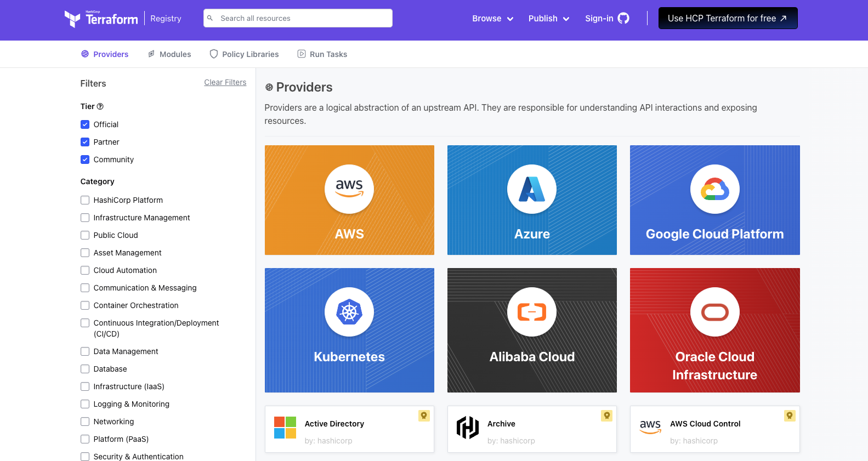Uncheck the Partner tier checkbox

pos(85,142)
